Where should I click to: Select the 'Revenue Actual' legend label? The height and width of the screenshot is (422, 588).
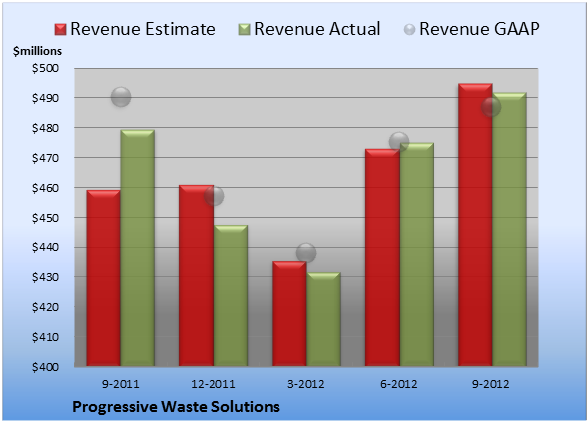point(317,29)
